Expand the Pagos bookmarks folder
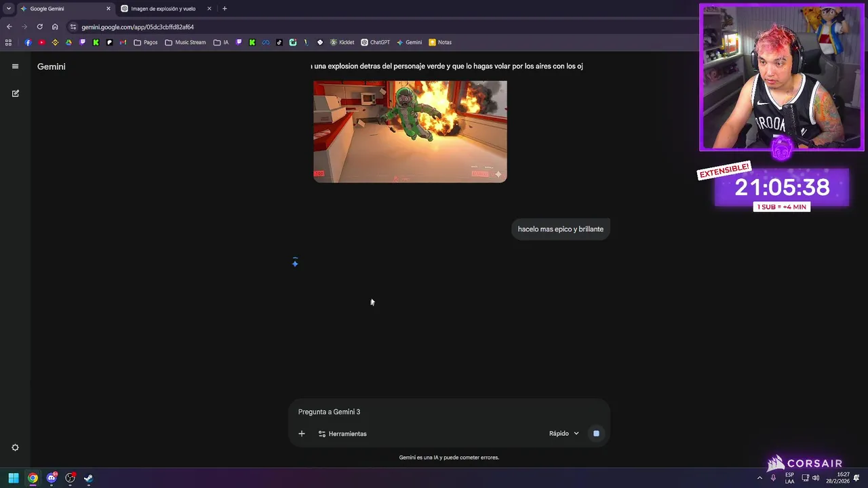Screen dimensions: 868x488 click(146, 42)
